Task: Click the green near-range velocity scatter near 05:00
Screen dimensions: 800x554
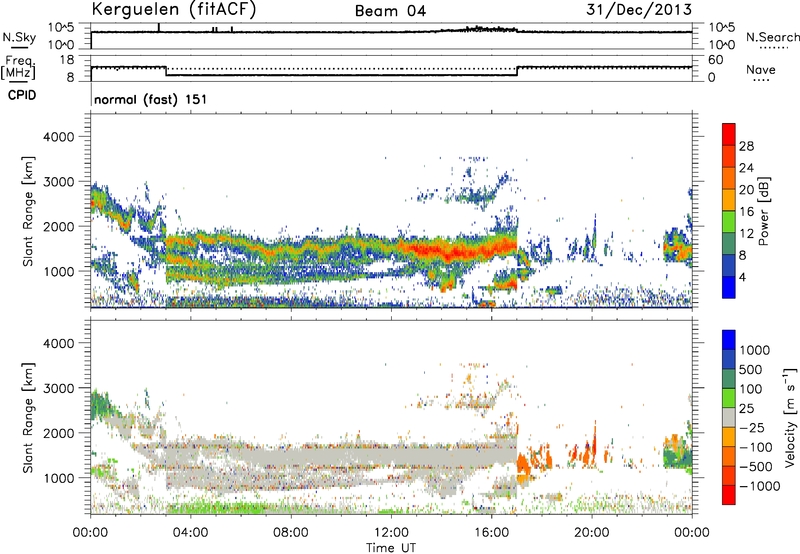Action: [219, 508]
